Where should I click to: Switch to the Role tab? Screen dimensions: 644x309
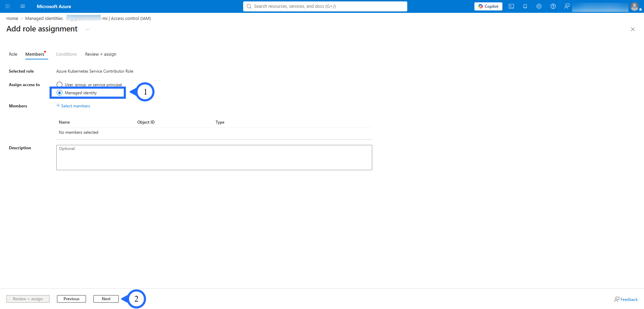13,54
